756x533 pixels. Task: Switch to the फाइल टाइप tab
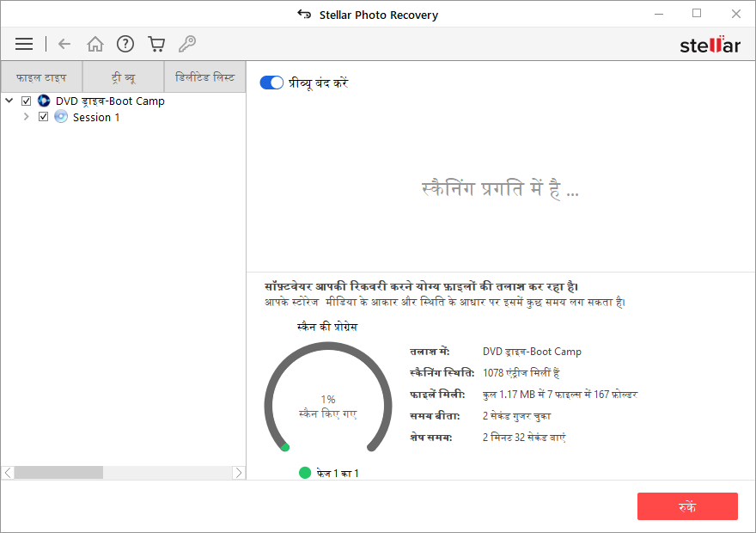(x=41, y=77)
